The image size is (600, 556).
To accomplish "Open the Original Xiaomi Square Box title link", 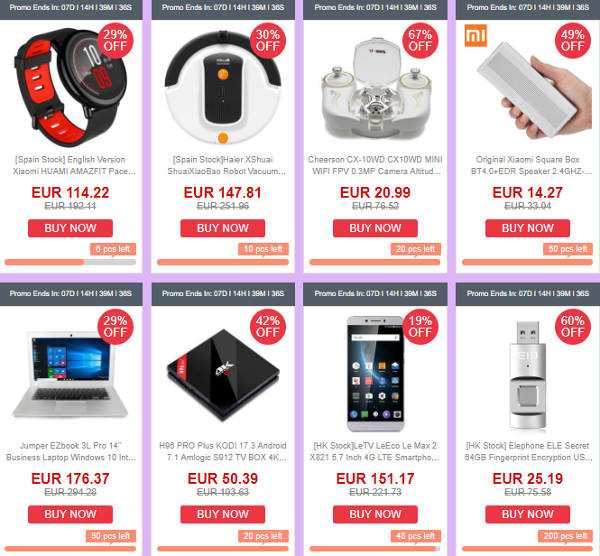I will click(x=528, y=165).
